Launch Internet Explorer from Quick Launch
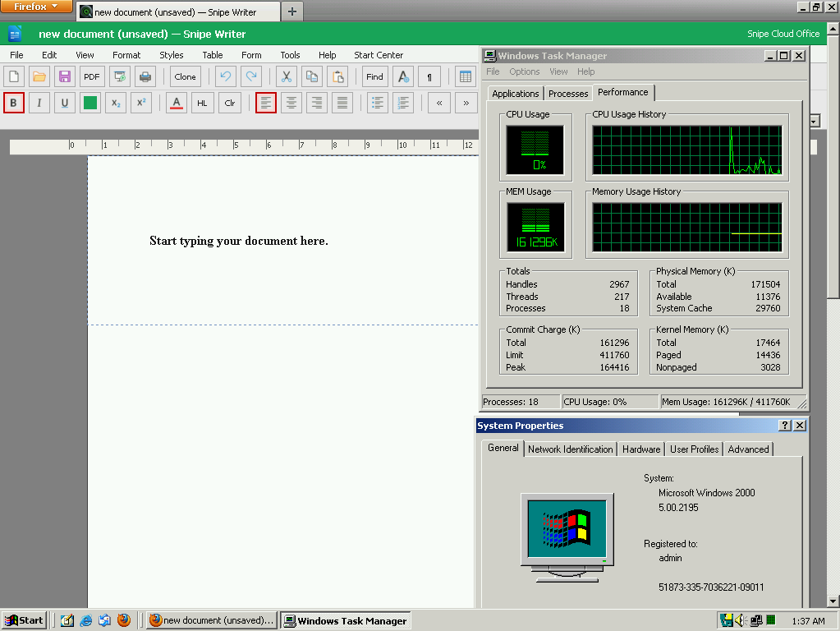The image size is (840, 631). point(85,620)
